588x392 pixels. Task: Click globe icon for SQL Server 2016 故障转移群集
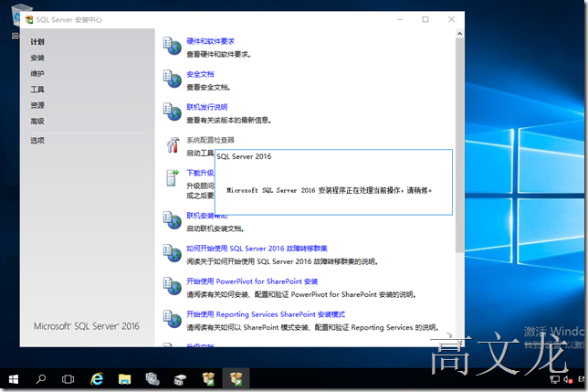173,253
